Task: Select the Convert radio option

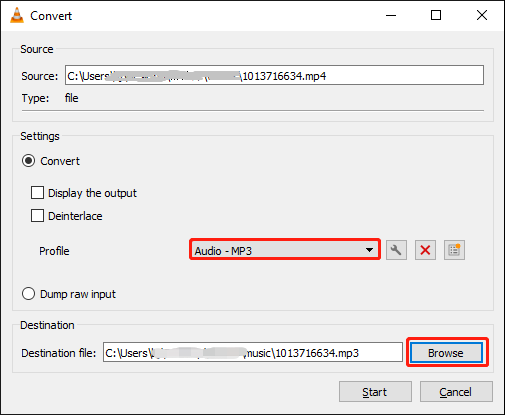Action: pos(28,161)
